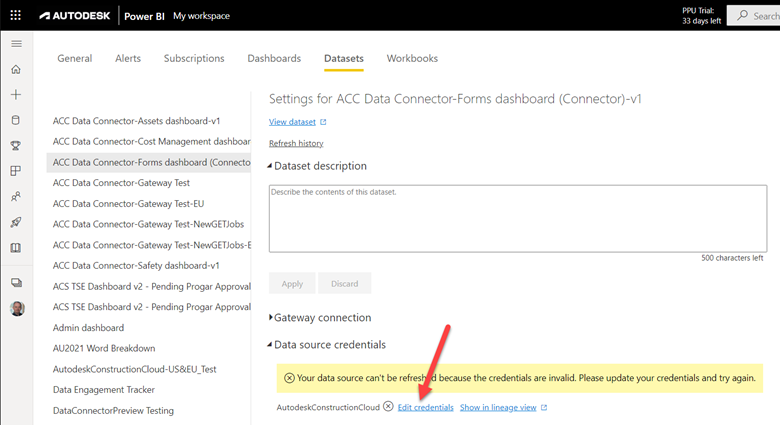Viewport: 780px width, 425px height.
Task: Switch to the Workbooks tab
Action: (x=412, y=59)
